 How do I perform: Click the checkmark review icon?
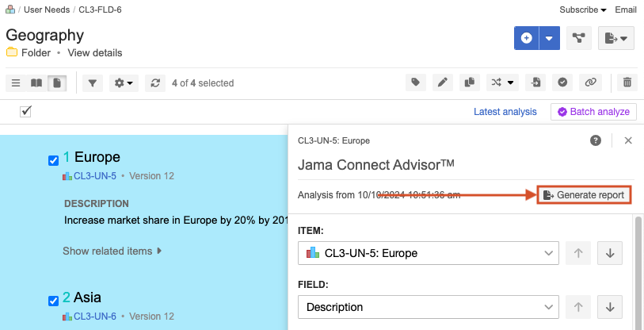tap(562, 82)
